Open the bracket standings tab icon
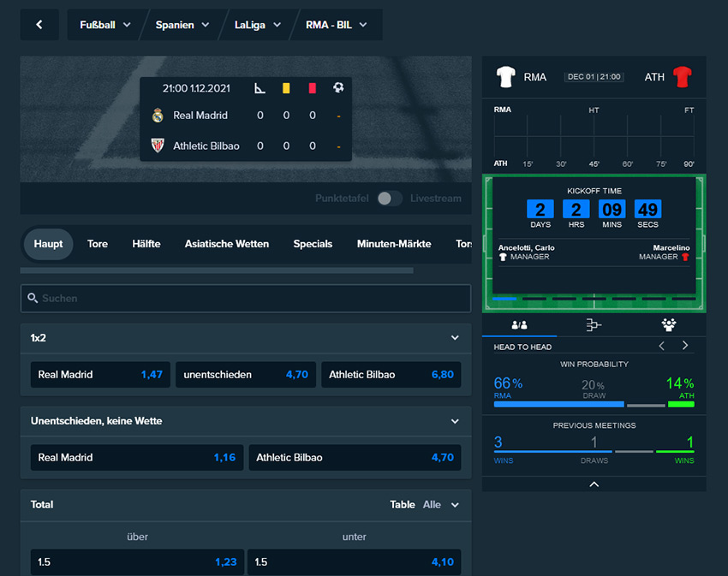Screen dimensions: 728x576 coord(594,325)
